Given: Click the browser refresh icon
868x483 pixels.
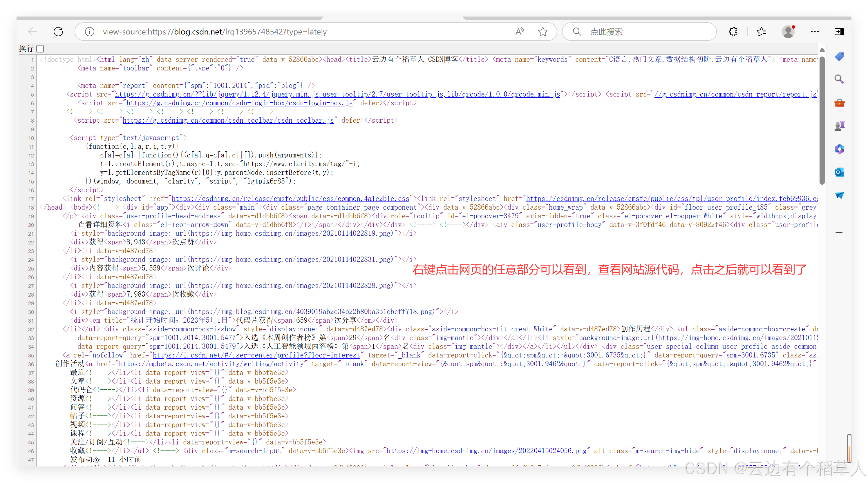Looking at the screenshot, I should coord(58,32).
